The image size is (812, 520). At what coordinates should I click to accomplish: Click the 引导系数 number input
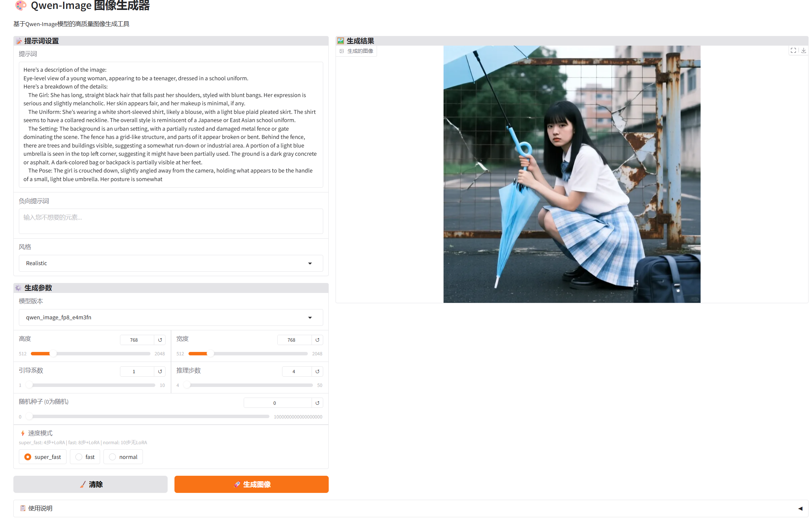click(137, 371)
